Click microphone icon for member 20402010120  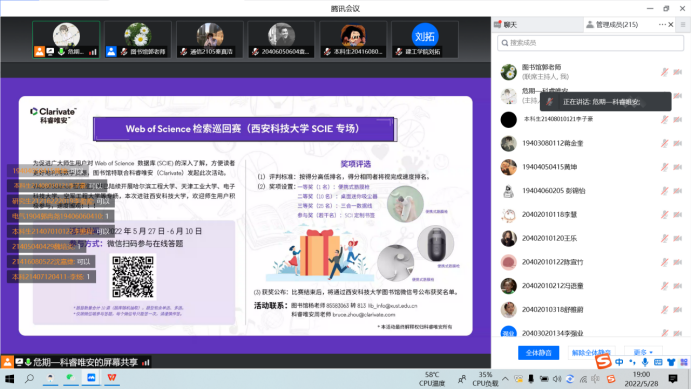pos(664,238)
